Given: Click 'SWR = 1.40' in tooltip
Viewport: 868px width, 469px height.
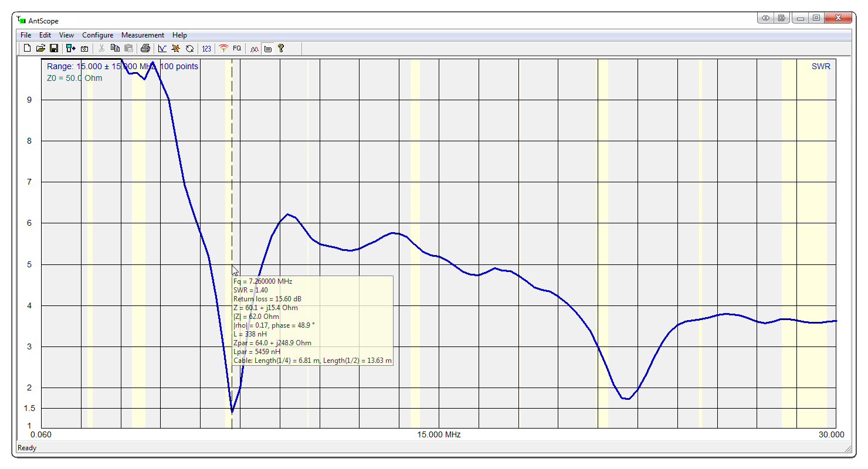Looking at the screenshot, I should (x=250, y=290).
